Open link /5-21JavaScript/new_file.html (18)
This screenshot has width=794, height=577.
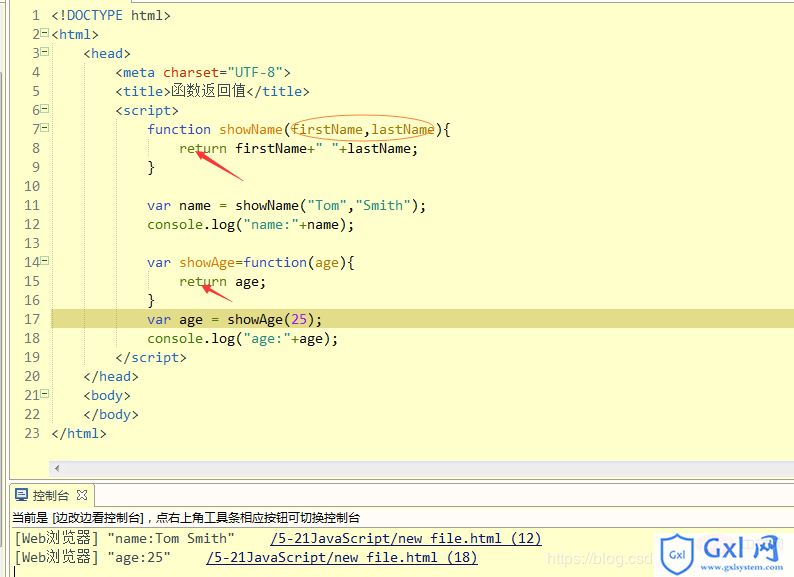342,558
